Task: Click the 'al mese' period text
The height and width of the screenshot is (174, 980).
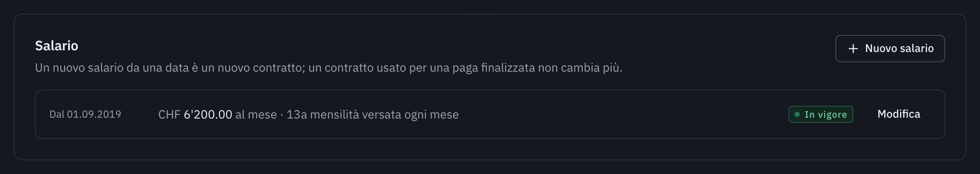Action: 256,114
